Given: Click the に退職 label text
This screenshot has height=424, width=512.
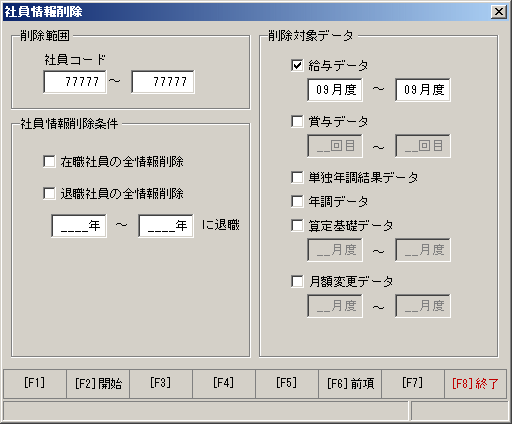Looking at the screenshot, I should pyautogui.click(x=221, y=225).
